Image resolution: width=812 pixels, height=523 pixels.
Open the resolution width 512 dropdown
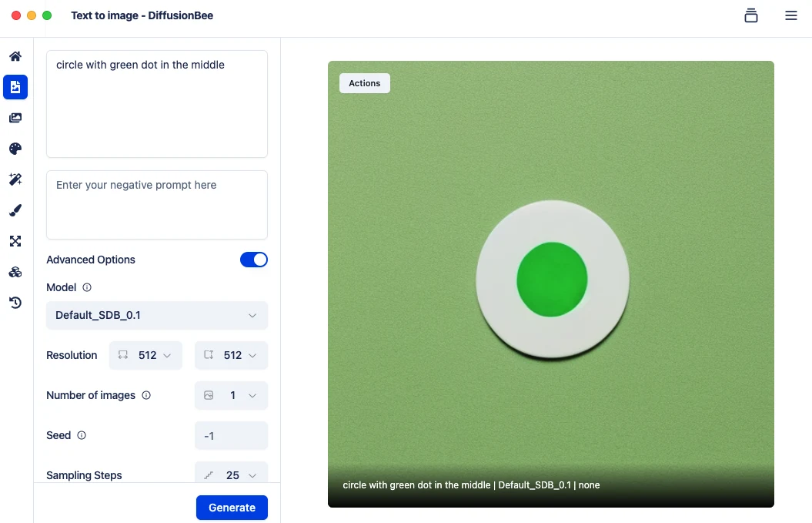(x=145, y=355)
